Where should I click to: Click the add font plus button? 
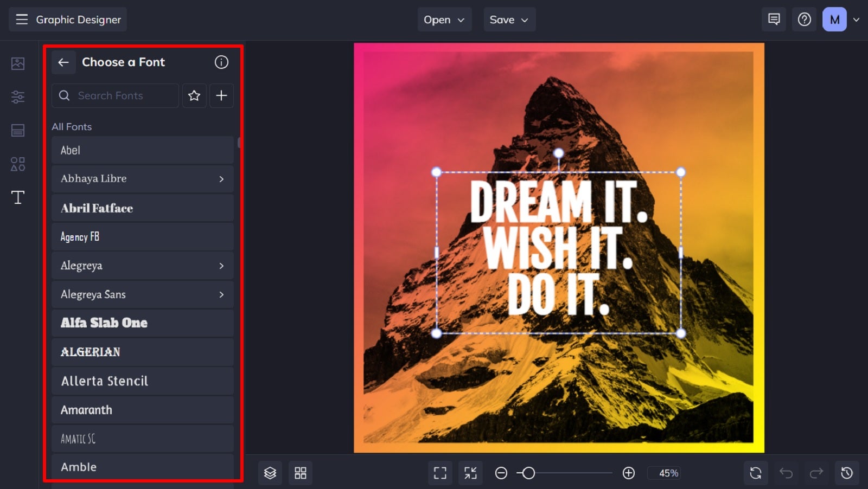221,95
